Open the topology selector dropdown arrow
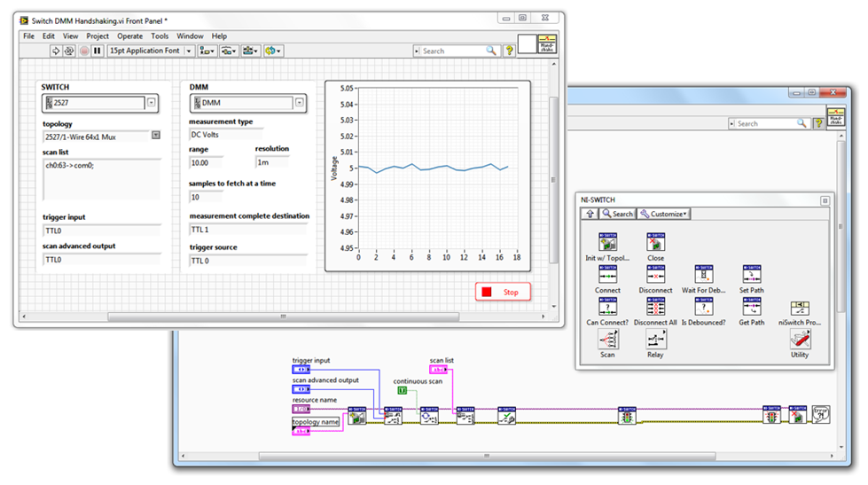The height and width of the screenshot is (485, 868). click(x=155, y=136)
